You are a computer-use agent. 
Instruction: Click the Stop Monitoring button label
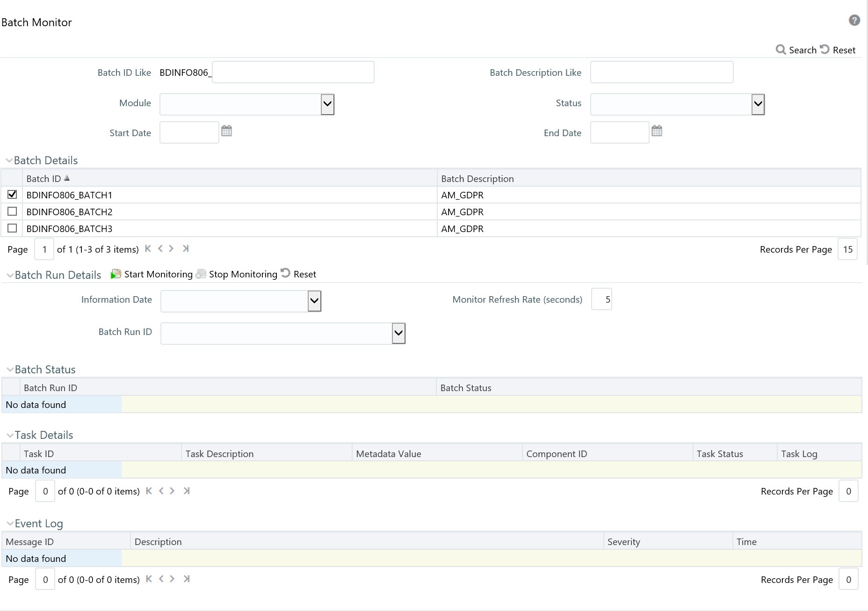click(243, 274)
